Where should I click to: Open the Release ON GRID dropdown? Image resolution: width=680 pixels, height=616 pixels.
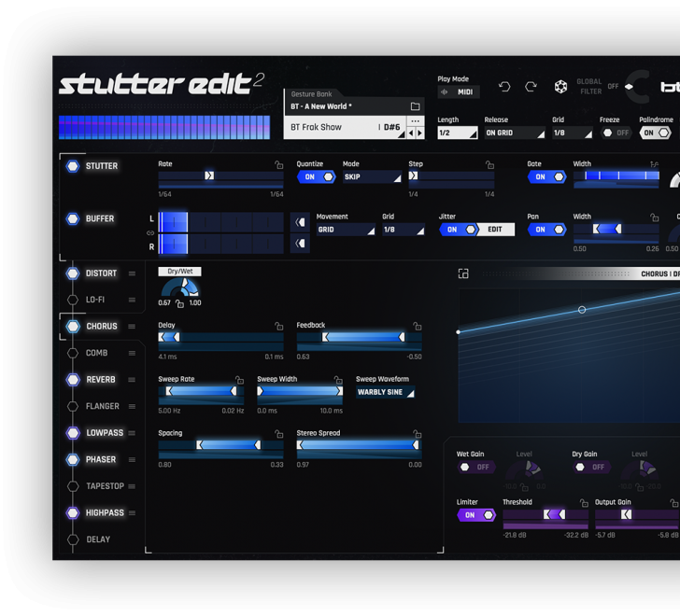(x=515, y=133)
